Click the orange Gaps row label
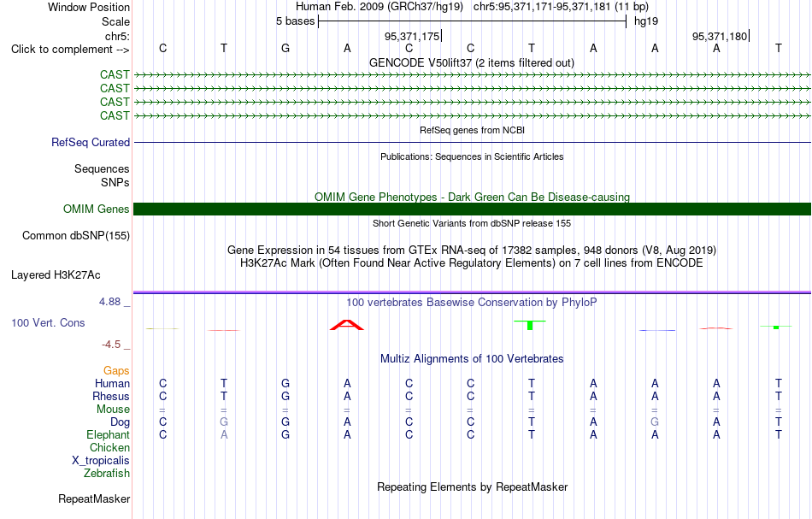This screenshot has width=812, height=519. coord(116,371)
